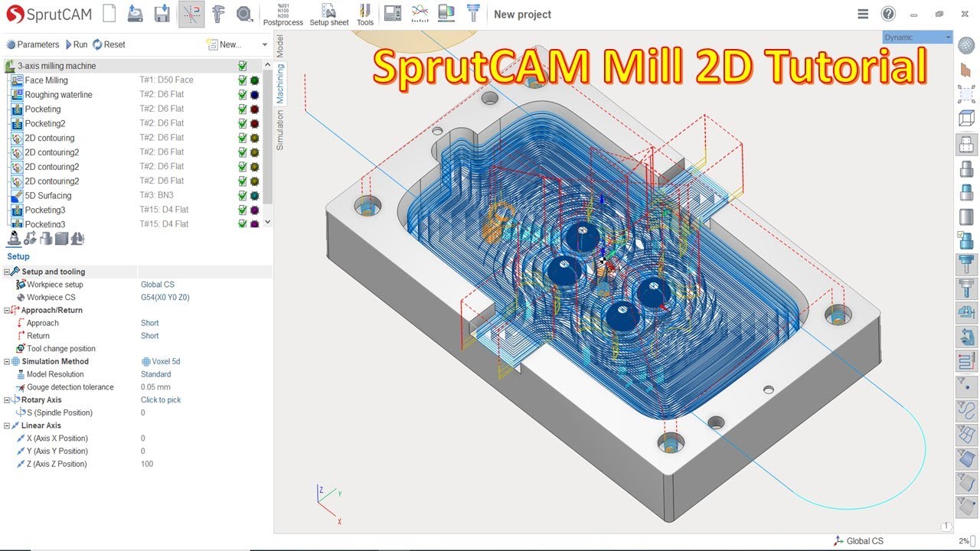Screen dimensions: 980x551
Task: Toggle the Pocketing2 operation checkbox
Action: (242, 123)
